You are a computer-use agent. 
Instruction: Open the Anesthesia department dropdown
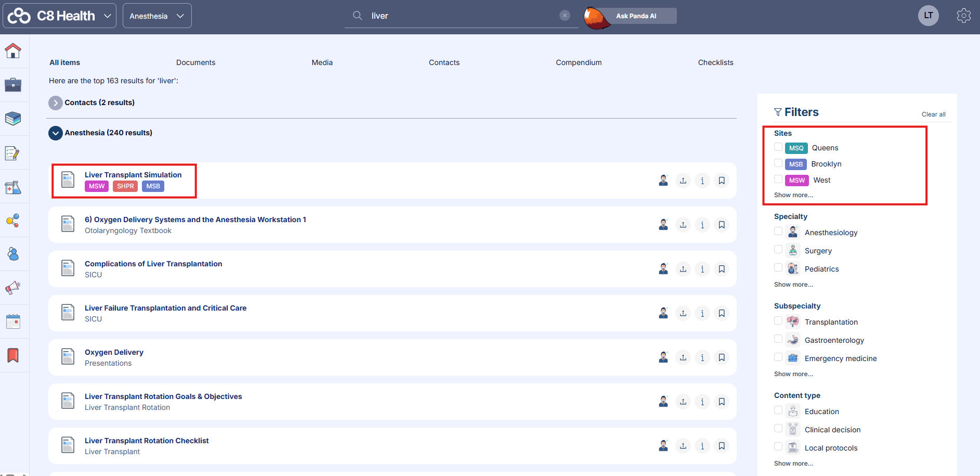tap(157, 16)
